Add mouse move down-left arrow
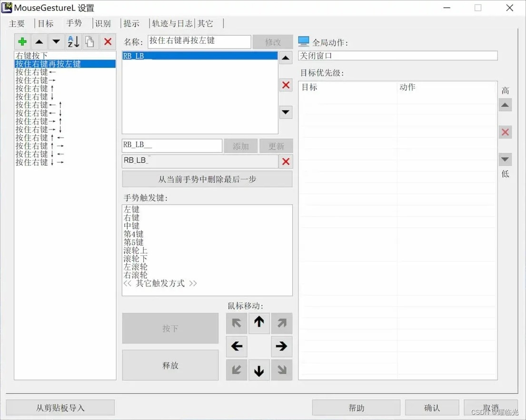The height and width of the screenshot is (420, 526). [x=237, y=370]
